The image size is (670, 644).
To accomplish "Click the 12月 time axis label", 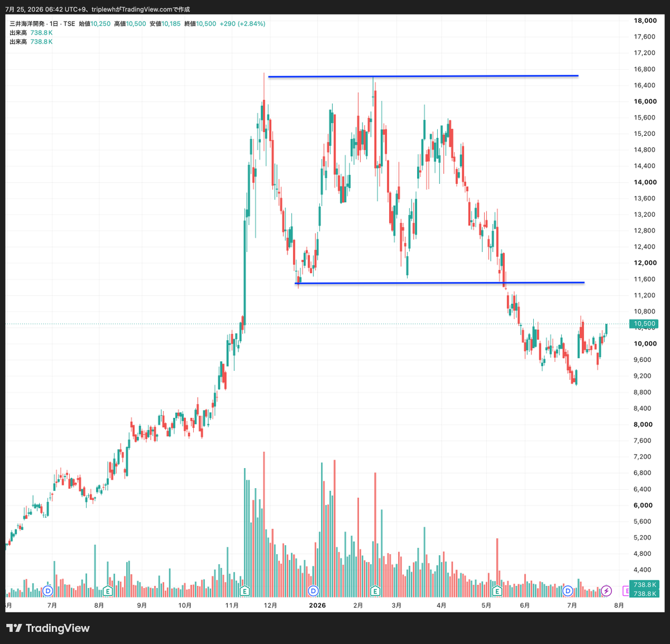I will pos(270,605).
